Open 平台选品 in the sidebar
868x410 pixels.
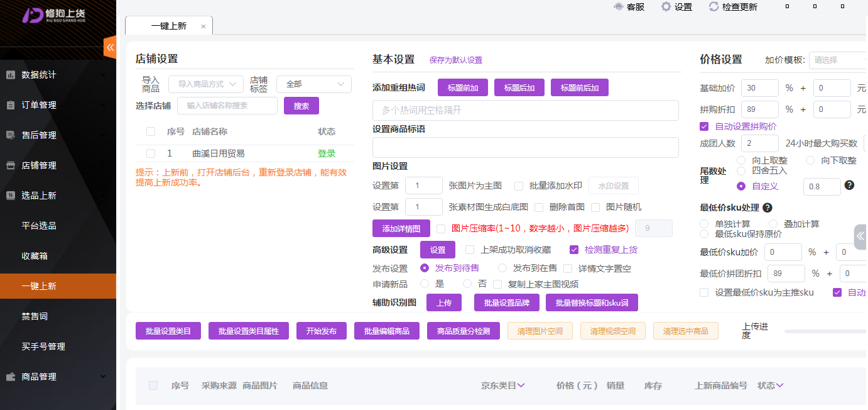[x=39, y=226]
